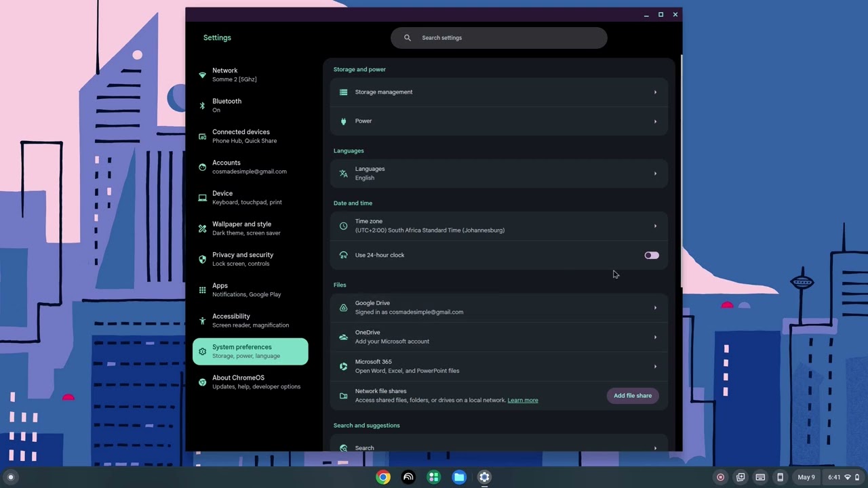Click the Add file share button
Screen dimensions: 868x488
coord(633,396)
